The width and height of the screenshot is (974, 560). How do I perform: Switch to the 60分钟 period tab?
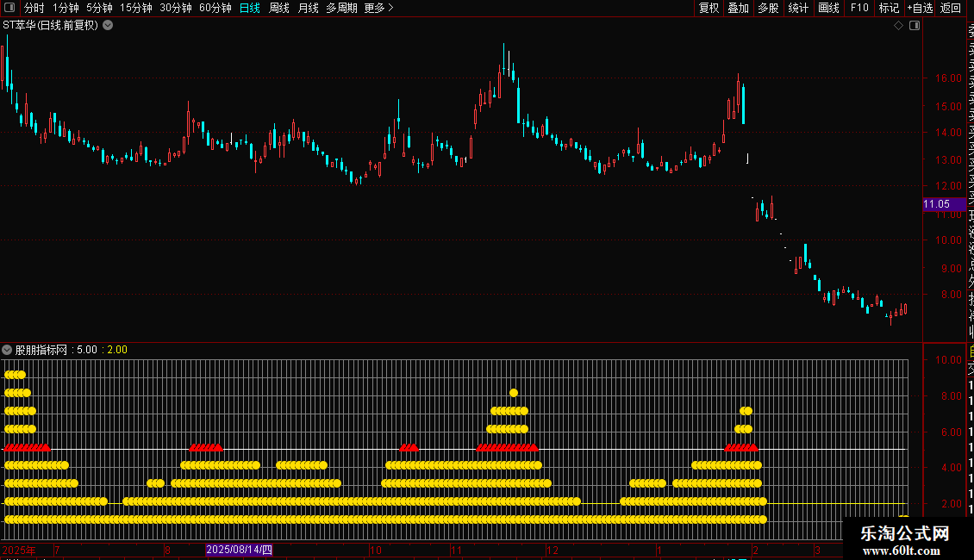pos(215,8)
